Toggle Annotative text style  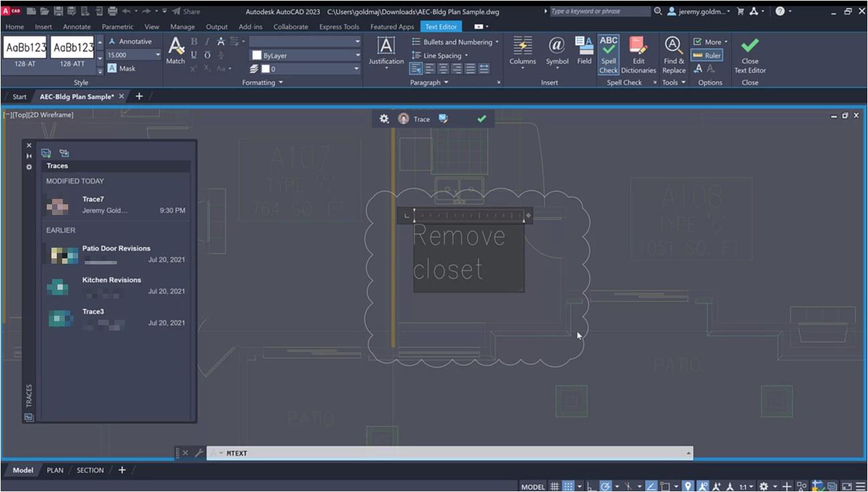(x=130, y=41)
